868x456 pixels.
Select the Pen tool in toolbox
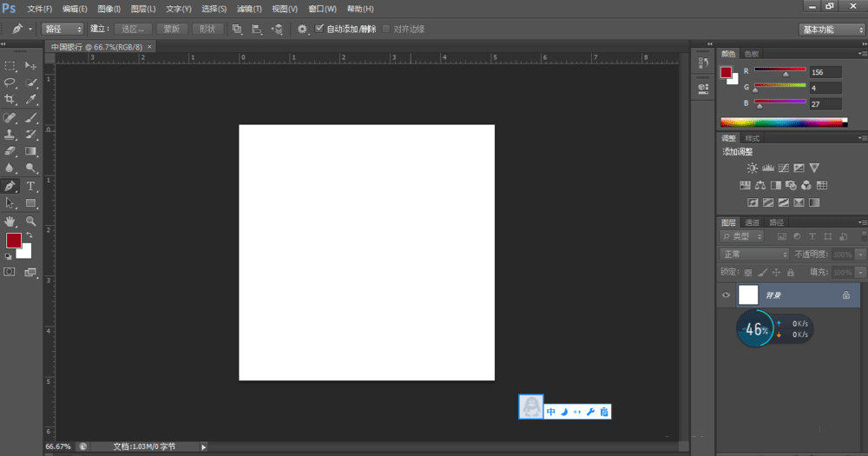point(10,186)
